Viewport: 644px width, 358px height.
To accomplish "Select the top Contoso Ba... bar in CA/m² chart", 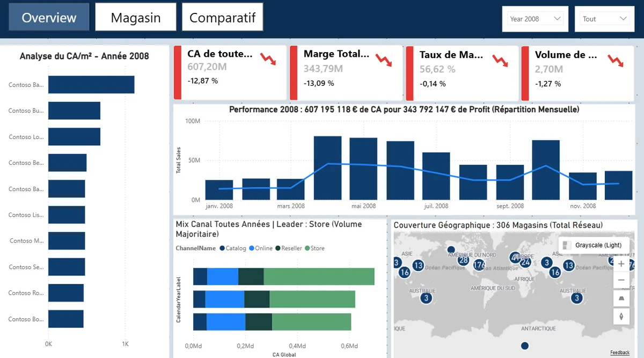I will 91,85.
